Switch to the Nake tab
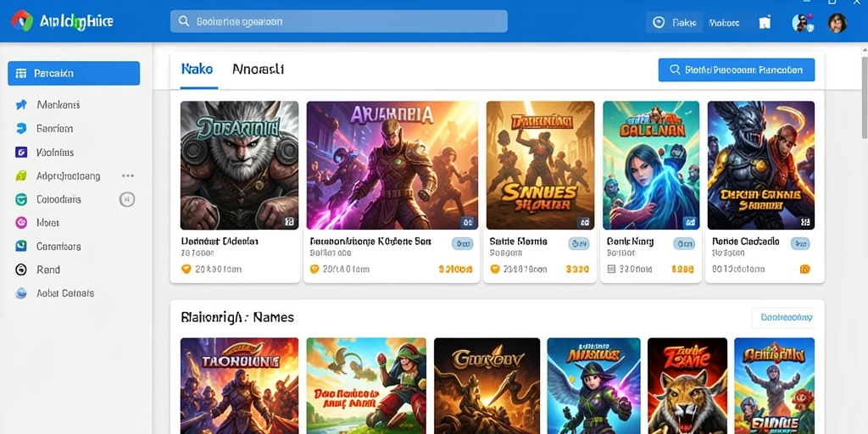868x434 pixels. 197,70
